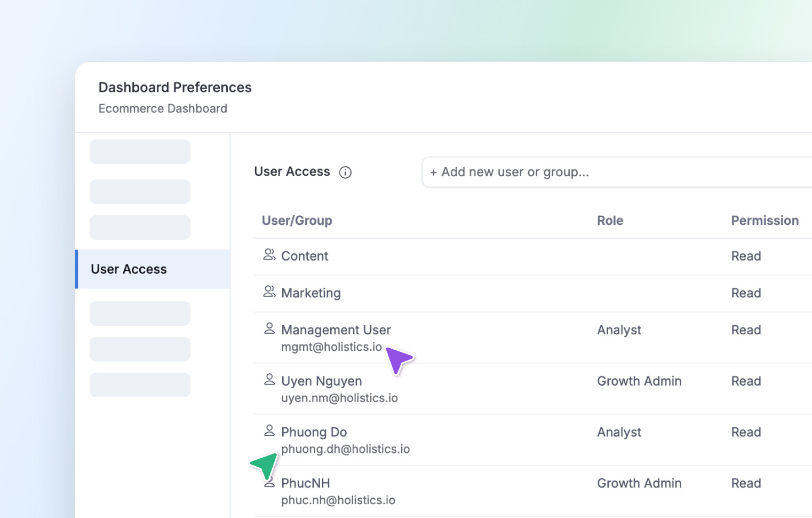Click the green cursor arrow

[266, 465]
